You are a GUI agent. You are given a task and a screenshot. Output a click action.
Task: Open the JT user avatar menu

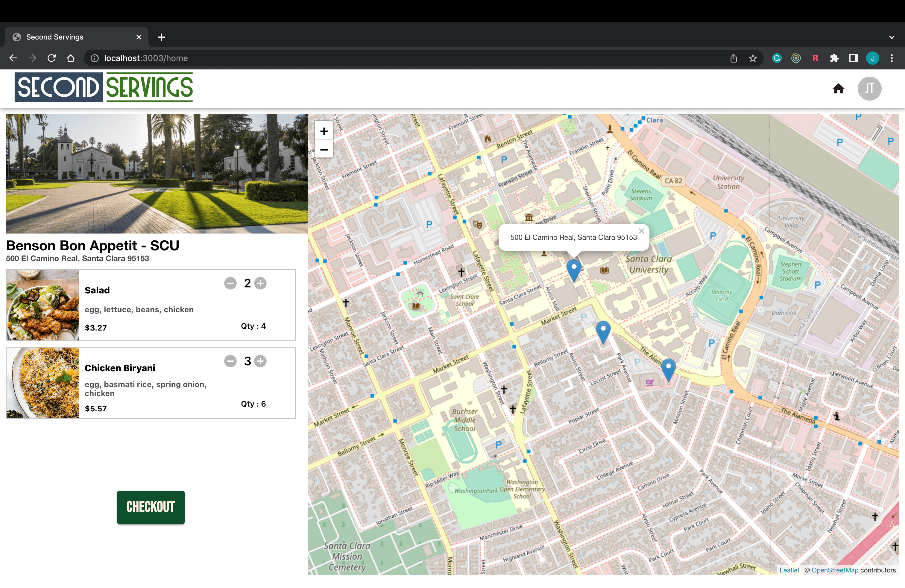(869, 89)
